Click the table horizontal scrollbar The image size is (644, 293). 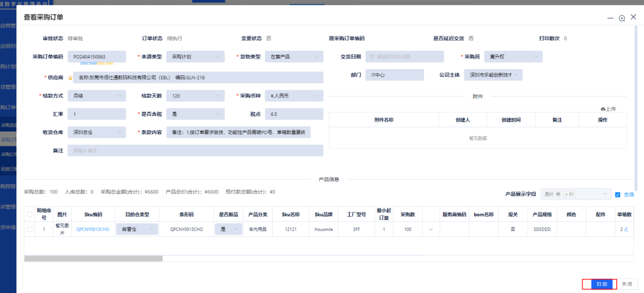click(x=93, y=258)
